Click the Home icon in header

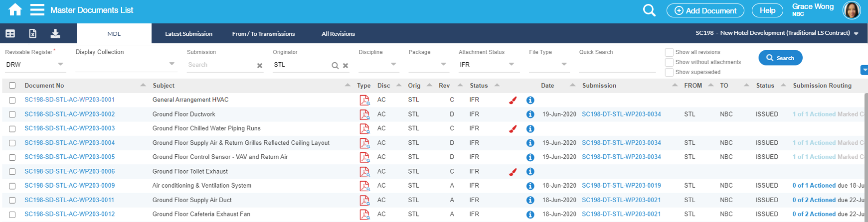pyautogui.click(x=15, y=10)
